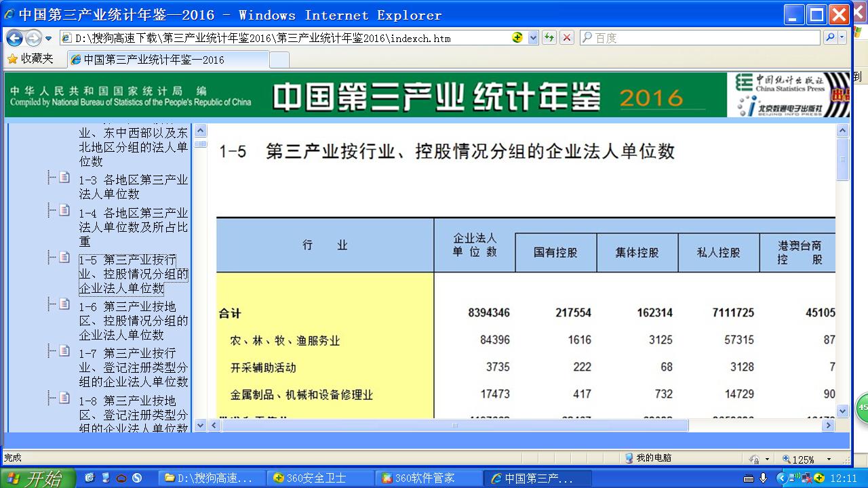
Task: Click the tree panel scrollbar thumb
Action: 200,143
